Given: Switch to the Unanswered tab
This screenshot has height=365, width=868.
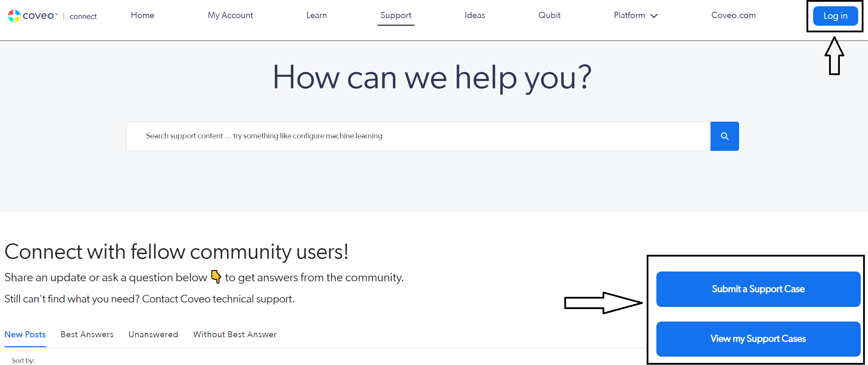Looking at the screenshot, I should (x=153, y=334).
